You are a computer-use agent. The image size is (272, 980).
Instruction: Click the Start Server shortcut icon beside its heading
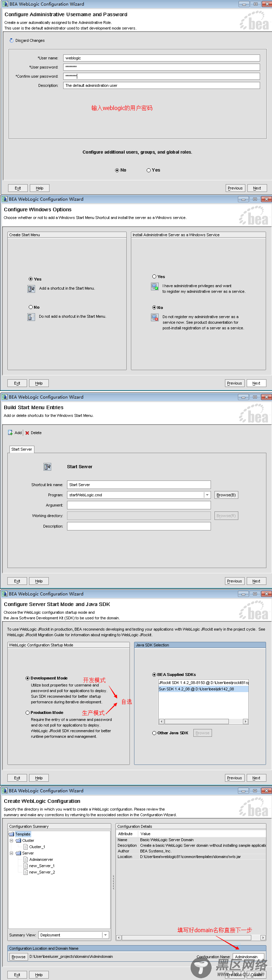[47, 467]
